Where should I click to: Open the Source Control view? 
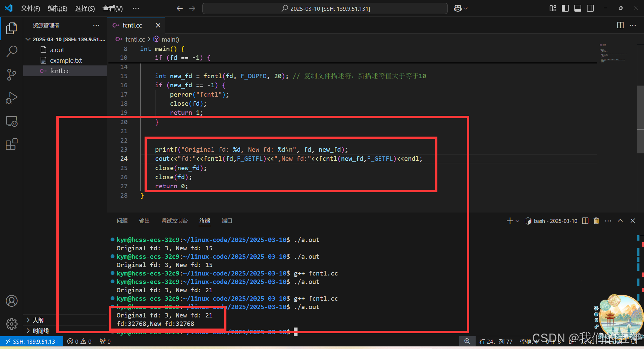[11, 74]
